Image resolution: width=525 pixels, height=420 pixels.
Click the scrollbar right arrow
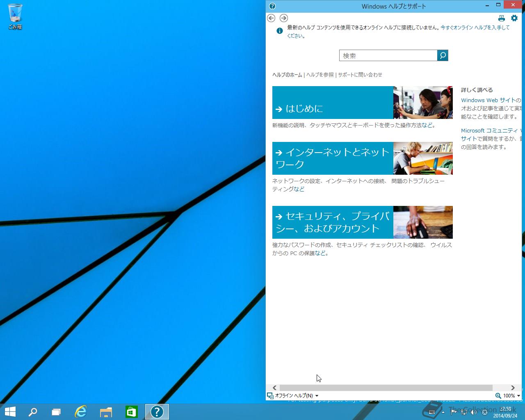513,388
